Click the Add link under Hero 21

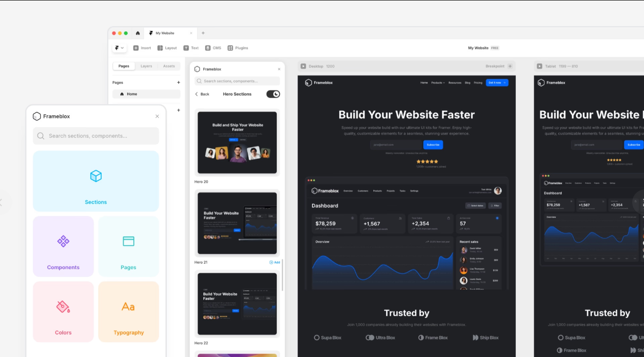point(275,263)
